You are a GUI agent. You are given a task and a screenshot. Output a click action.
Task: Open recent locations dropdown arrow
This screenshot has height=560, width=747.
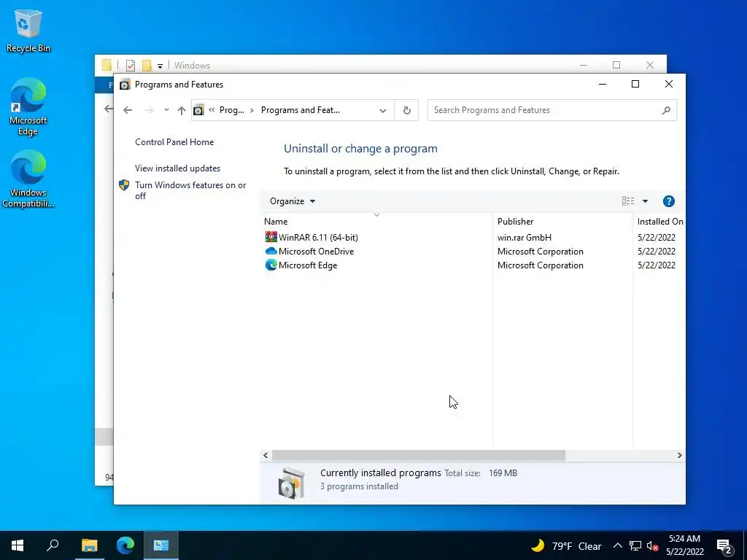click(166, 110)
